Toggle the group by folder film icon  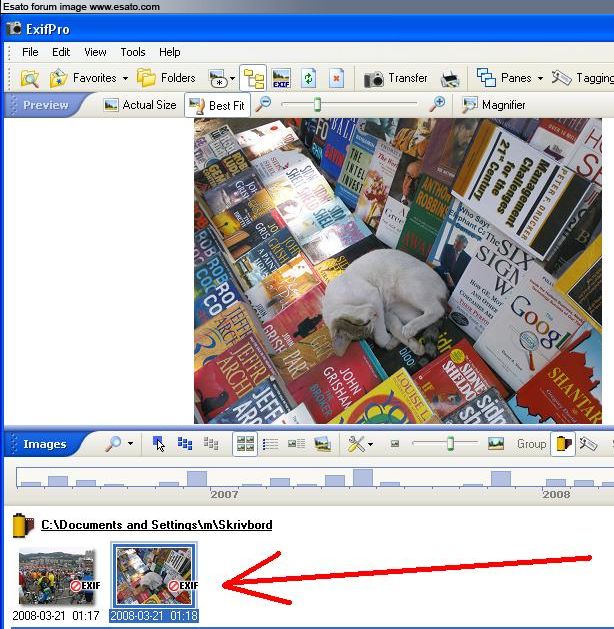pos(563,444)
